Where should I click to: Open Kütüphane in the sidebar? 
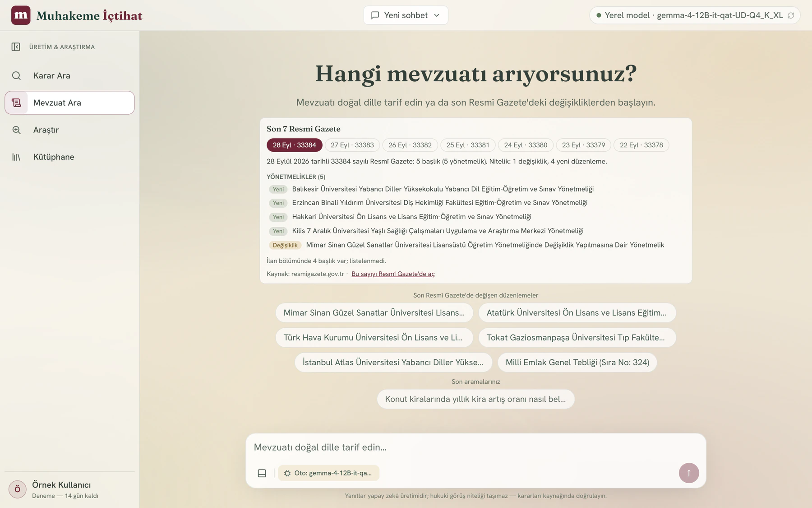[69, 157]
